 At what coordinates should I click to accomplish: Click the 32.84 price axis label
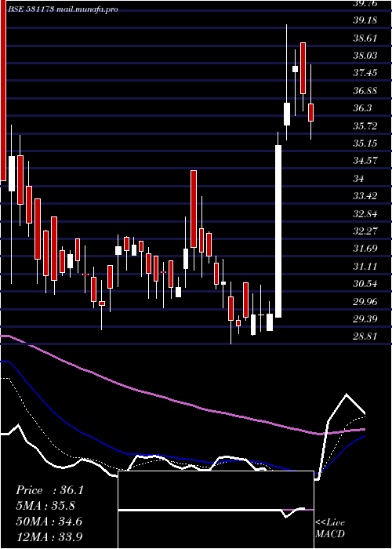point(365,213)
